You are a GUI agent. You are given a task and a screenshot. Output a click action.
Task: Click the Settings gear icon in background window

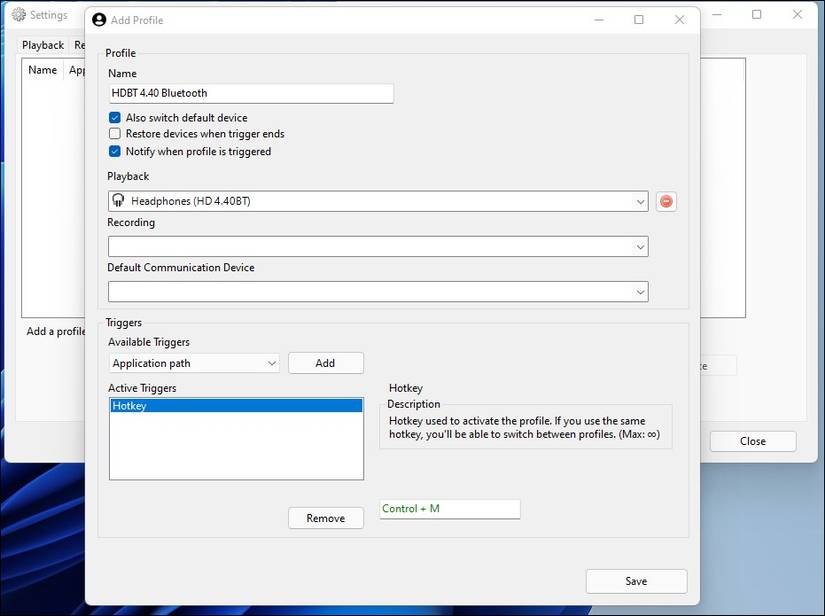pyautogui.click(x=18, y=15)
